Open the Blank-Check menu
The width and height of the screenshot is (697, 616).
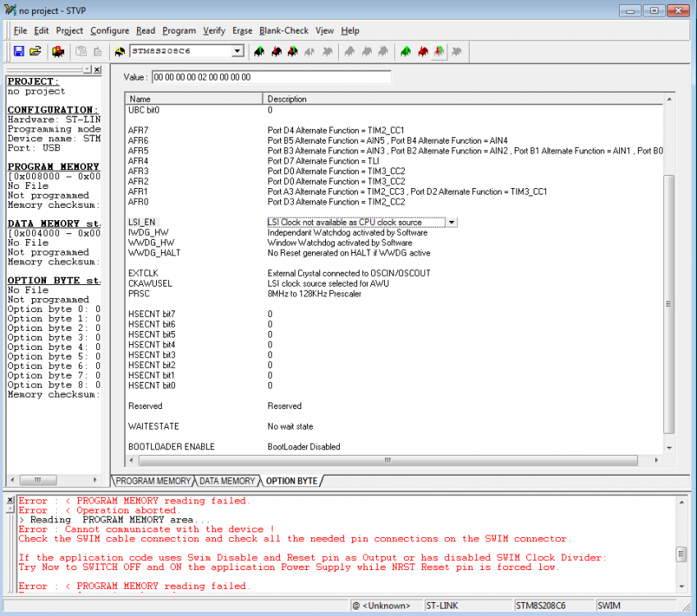283,30
